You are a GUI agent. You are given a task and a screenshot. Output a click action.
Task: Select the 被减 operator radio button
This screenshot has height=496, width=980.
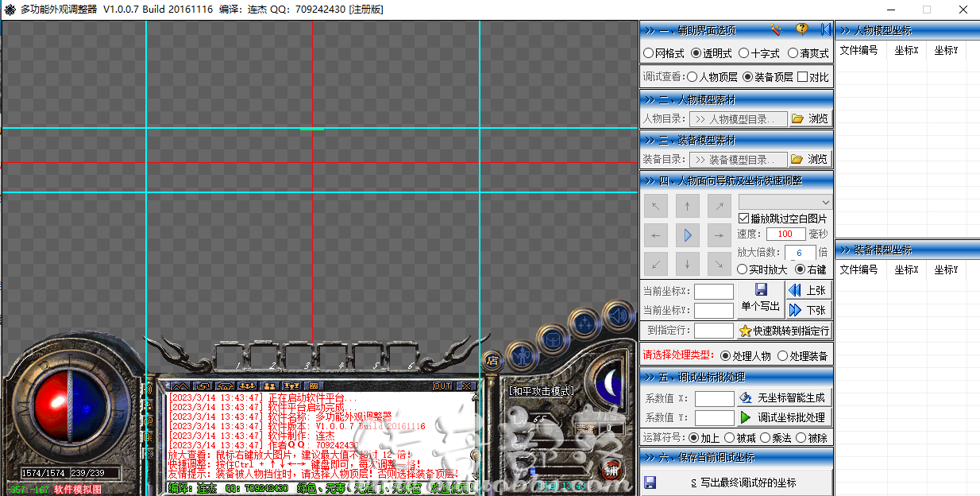(x=741, y=438)
